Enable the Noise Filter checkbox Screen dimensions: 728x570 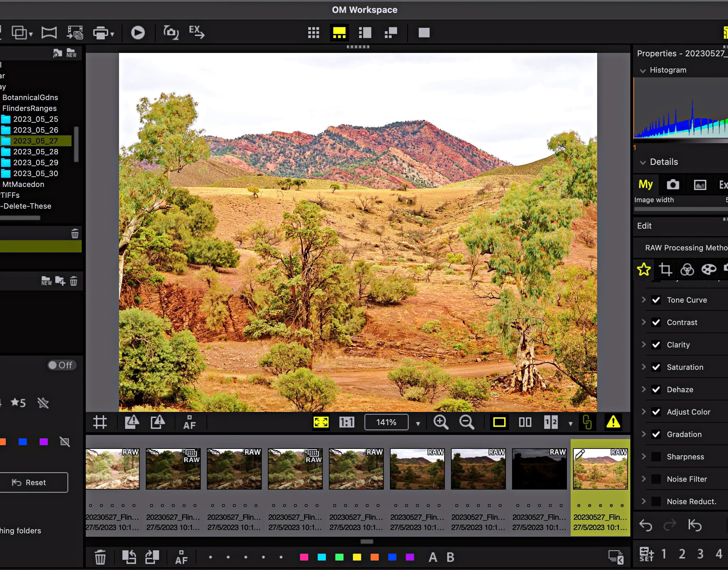pyautogui.click(x=656, y=479)
